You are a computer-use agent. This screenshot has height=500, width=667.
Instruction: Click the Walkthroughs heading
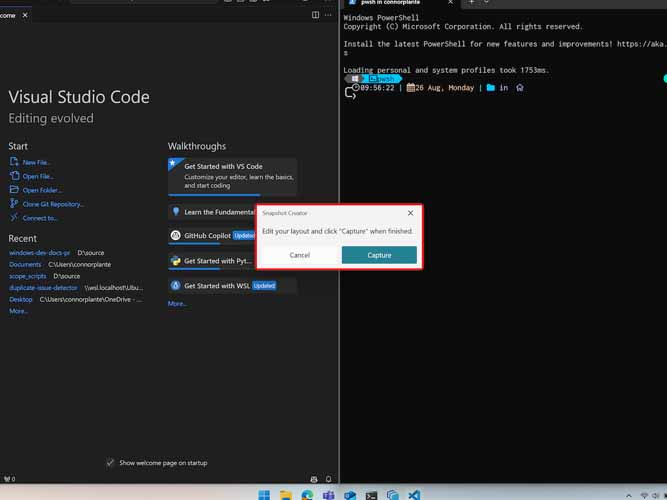(x=197, y=146)
